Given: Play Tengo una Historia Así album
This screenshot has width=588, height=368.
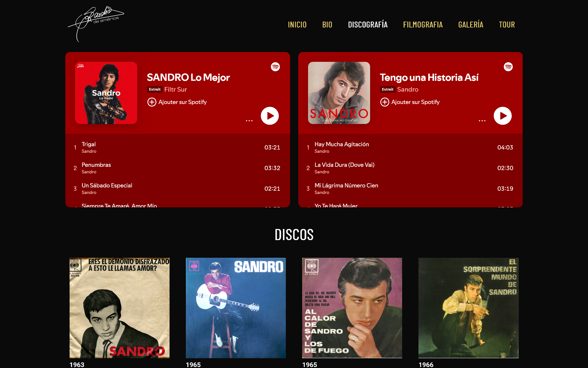Looking at the screenshot, I should coord(502,116).
